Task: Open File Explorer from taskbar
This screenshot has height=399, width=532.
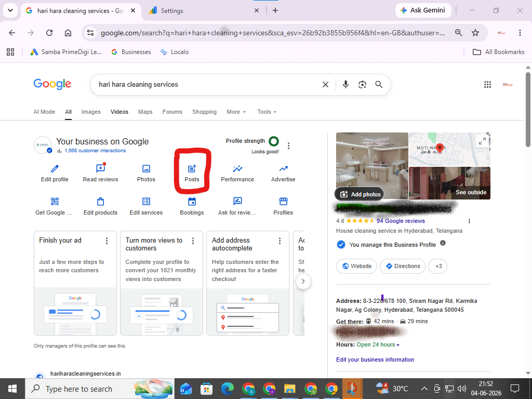Action: (289, 389)
